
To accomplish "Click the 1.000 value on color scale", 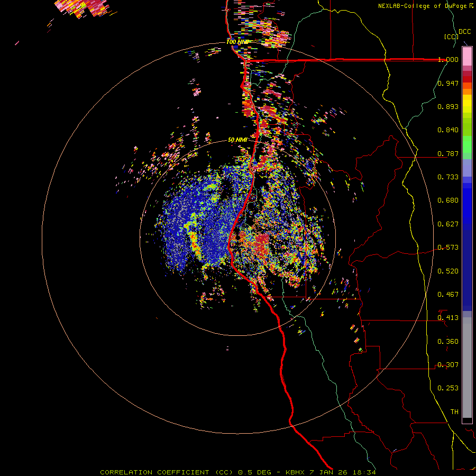I will click(448, 59).
